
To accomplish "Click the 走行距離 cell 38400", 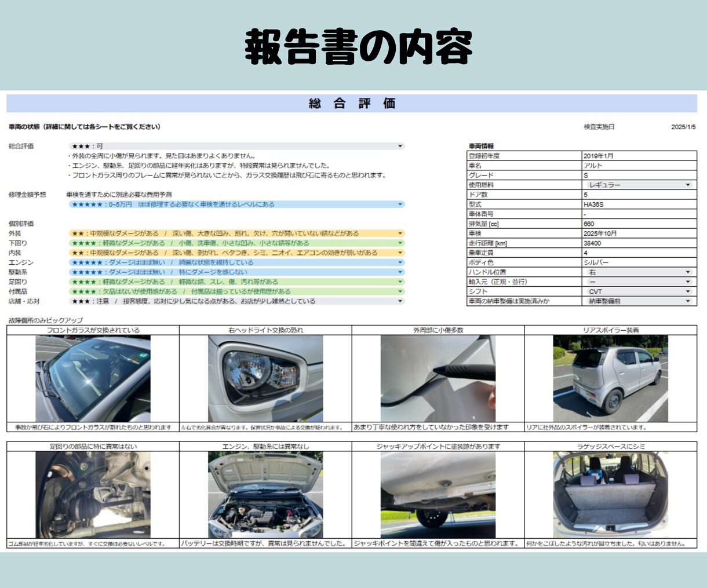I will click(x=639, y=243).
